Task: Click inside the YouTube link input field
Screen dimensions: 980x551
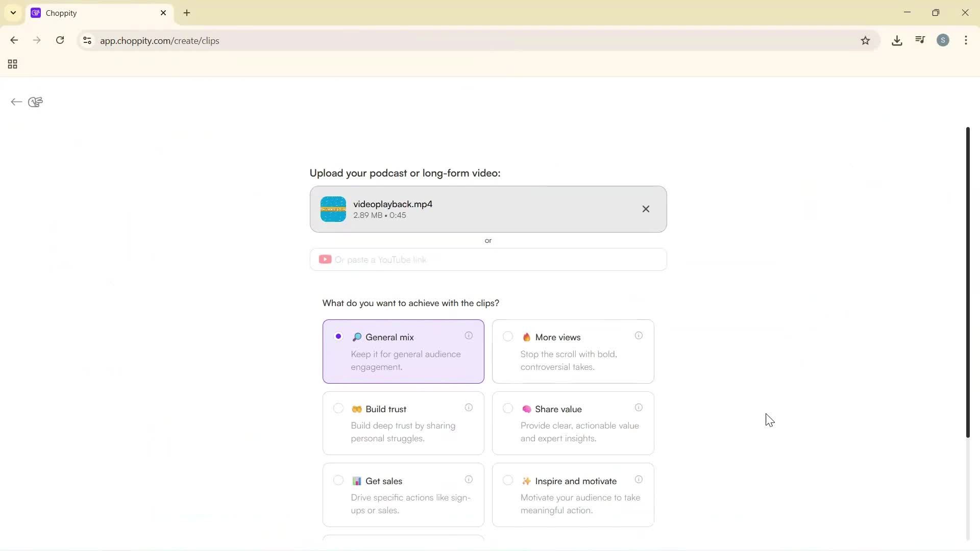Action: [488, 260]
